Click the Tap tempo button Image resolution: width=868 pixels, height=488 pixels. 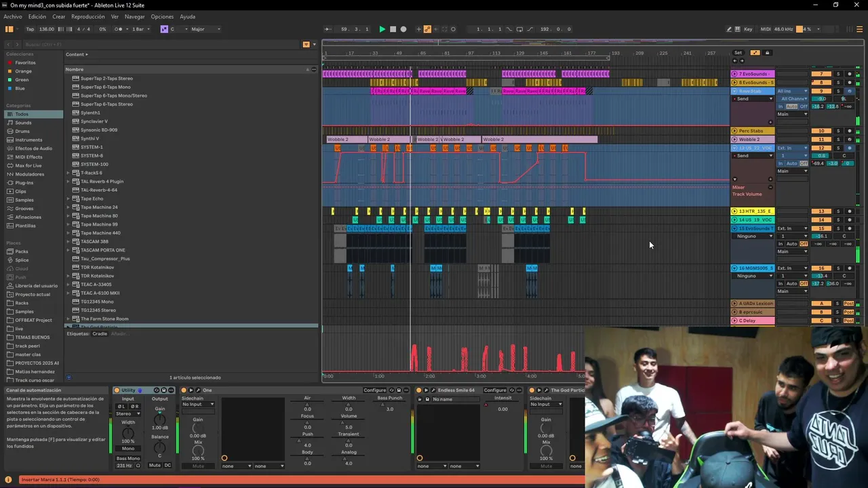tap(30, 29)
